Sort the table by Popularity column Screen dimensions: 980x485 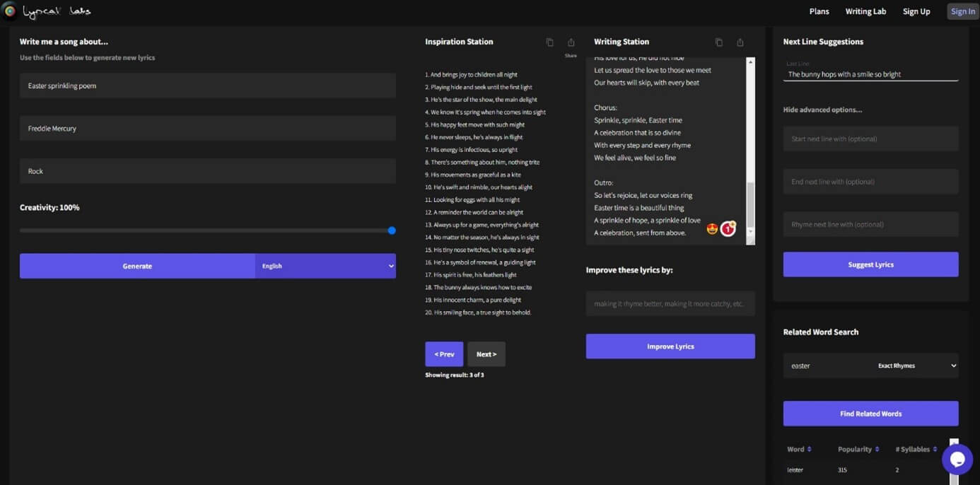click(858, 450)
